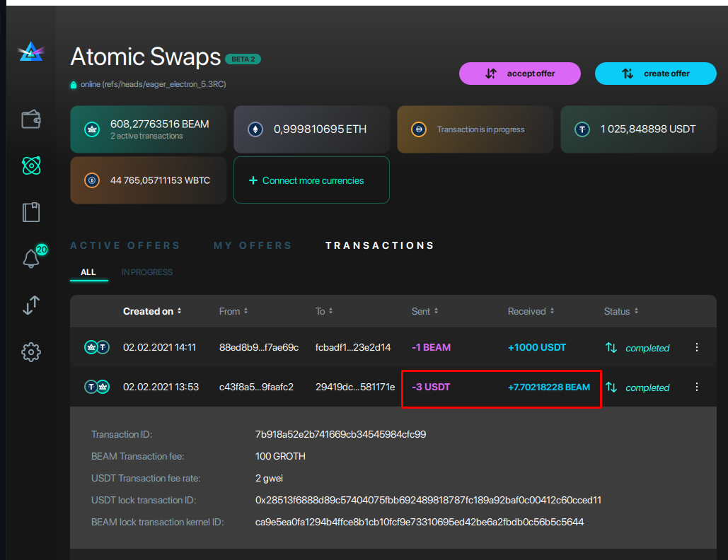Click the highlighted -3 USDT swap amounts
Image resolution: width=728 pixels, height=560 pixels.
point(501,387)
